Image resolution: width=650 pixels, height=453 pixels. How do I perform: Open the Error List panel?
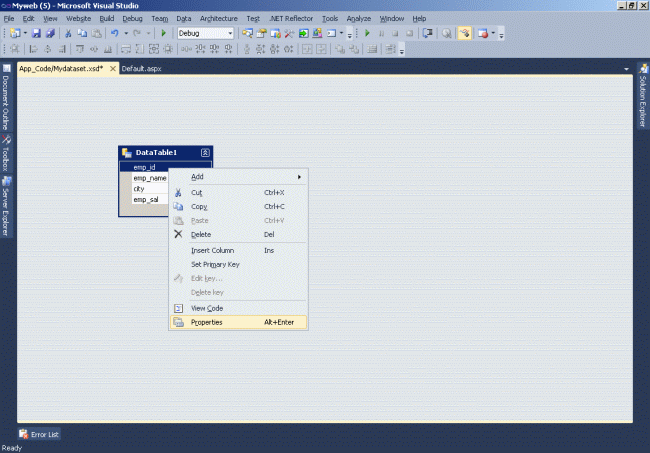39,435
